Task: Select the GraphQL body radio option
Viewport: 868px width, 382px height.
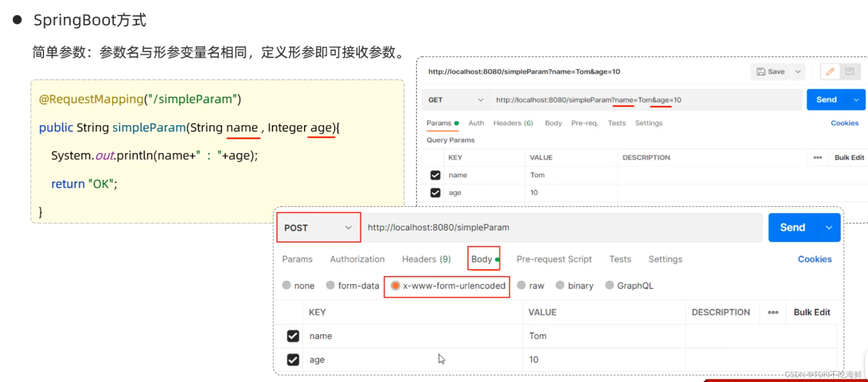Action: (610, 285)
